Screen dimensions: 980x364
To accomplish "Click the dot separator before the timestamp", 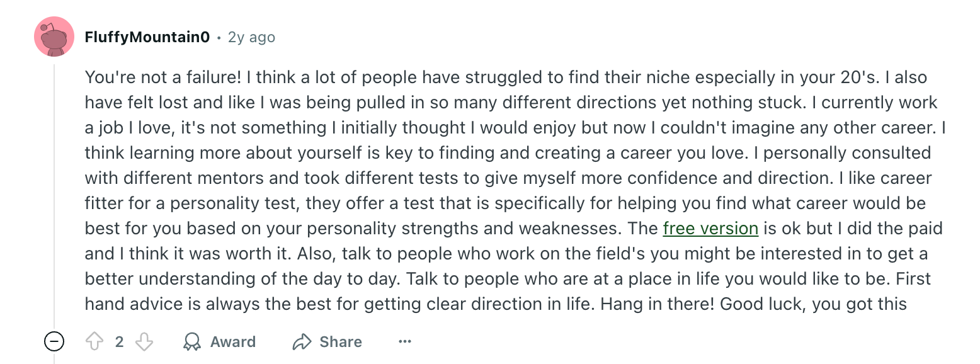I will point(219,38).
